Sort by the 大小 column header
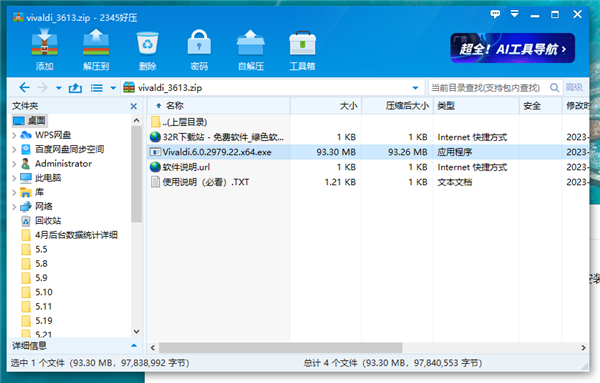The width and height of the screenshot is (600, 383). 326,106
